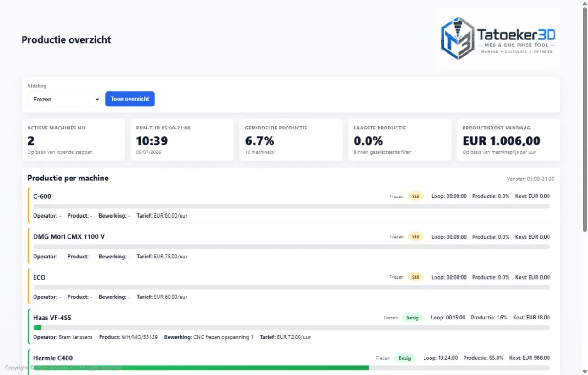Viewport: 588px width, 375px height.
Task: Open the Afdeling dropdown showing Frezen
Action: tap(64, 99)
